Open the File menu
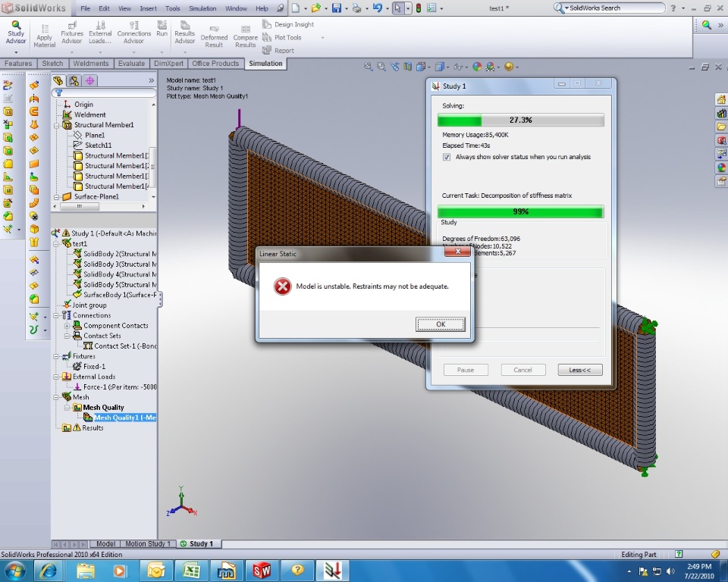 pos(86,8)
